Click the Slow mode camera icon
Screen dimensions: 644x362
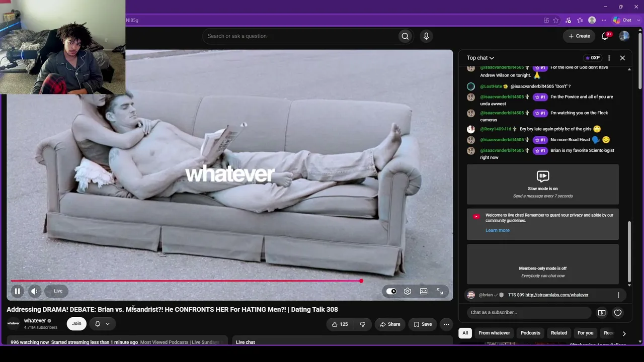coord(543,176)
